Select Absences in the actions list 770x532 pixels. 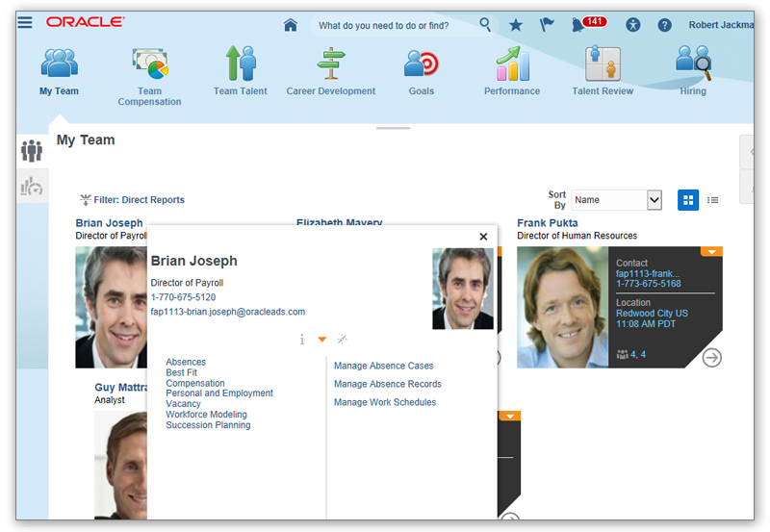186,362
